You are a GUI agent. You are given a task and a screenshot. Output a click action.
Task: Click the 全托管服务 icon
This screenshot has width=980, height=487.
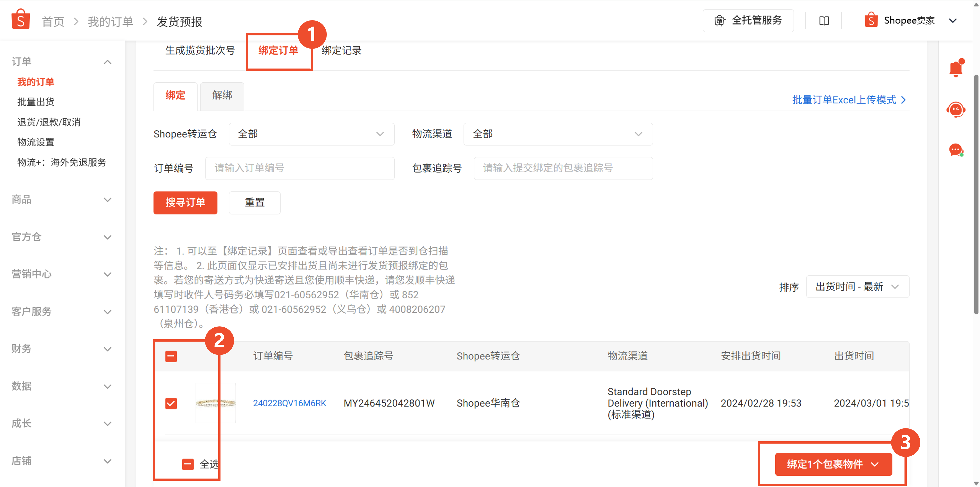(719, 20)
